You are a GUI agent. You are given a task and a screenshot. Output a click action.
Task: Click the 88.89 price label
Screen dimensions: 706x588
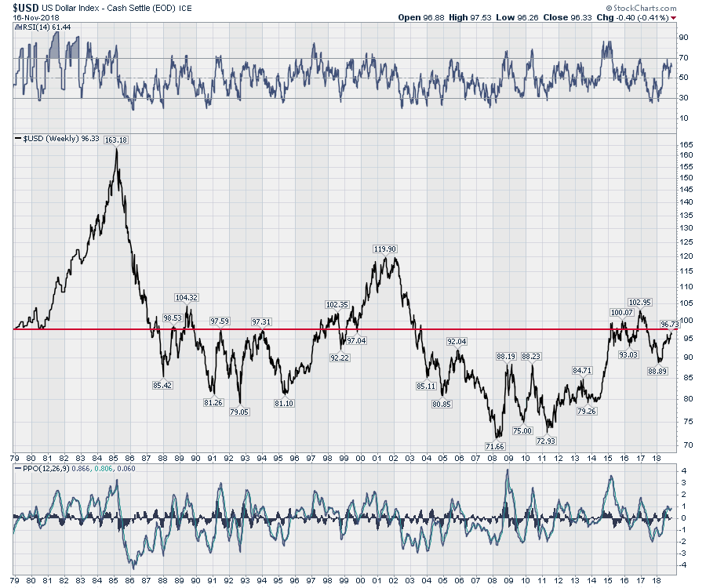657,371
